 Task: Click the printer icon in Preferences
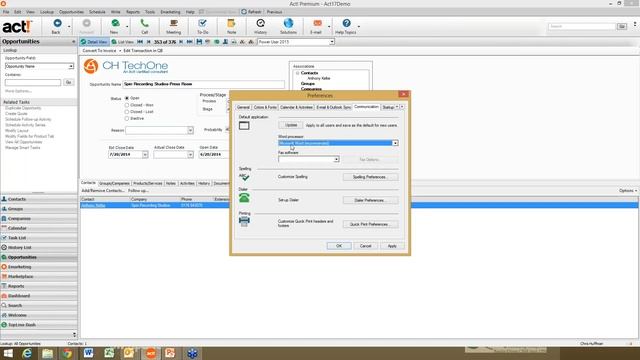[x=244, y=221]
